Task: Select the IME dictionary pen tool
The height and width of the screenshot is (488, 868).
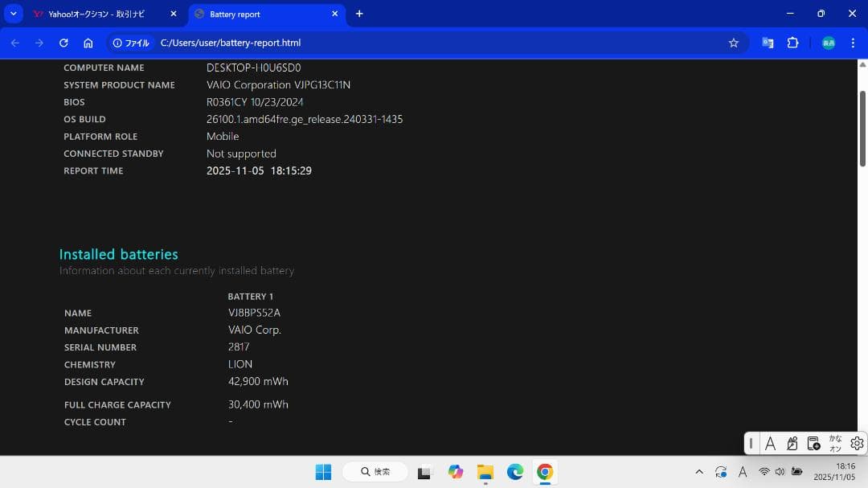Action: pos(792,443)
